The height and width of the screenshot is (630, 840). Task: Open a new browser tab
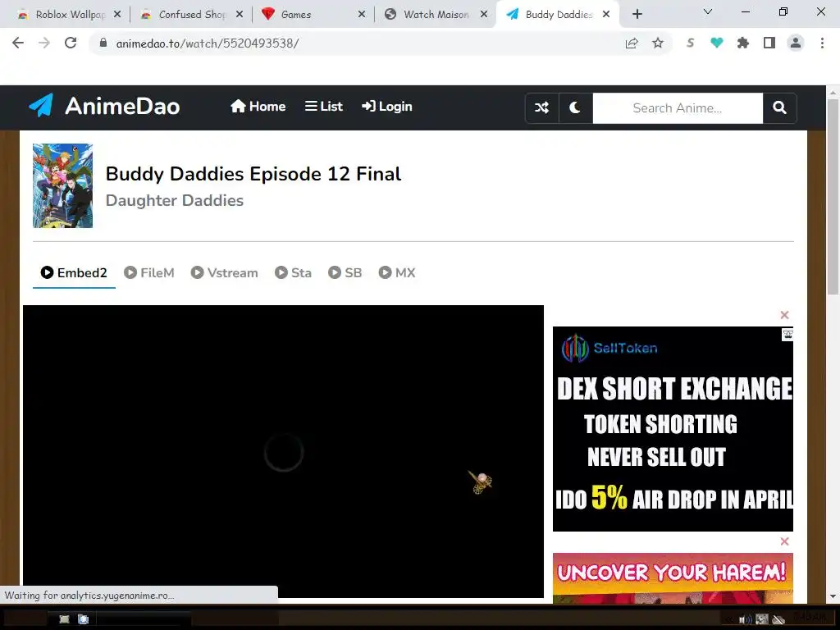[637, 15]
